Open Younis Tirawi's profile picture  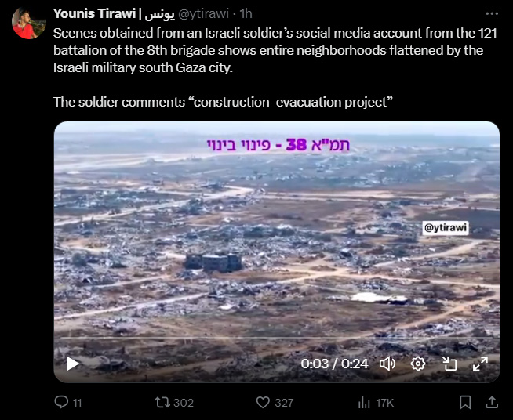click(29, 23)
